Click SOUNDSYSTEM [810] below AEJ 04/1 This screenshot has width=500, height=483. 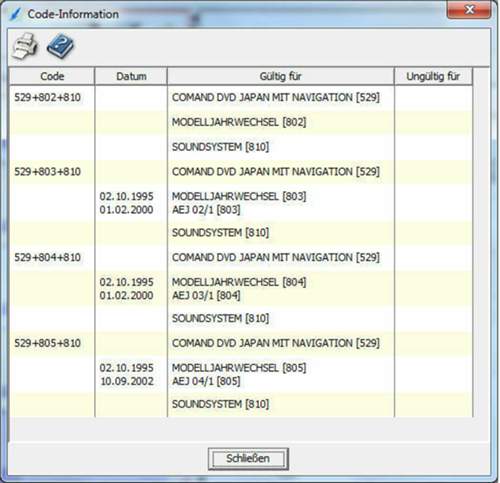(220, 404)
